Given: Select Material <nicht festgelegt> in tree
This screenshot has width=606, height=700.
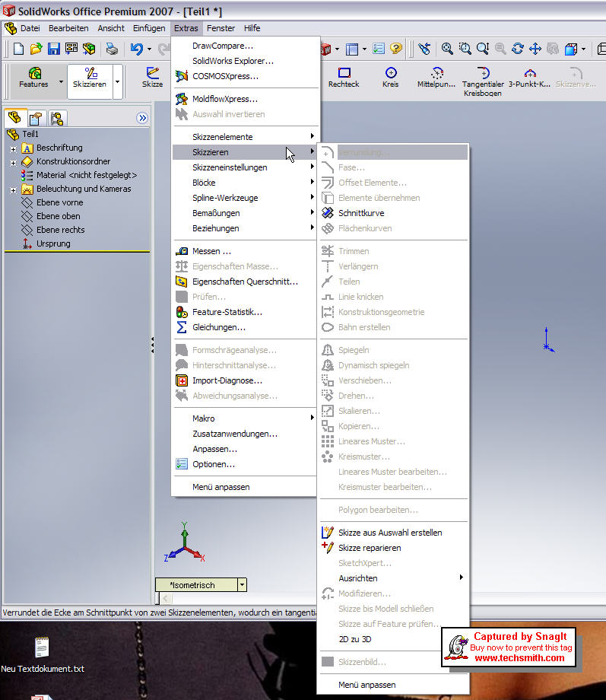Looking at the screenshot, I should coord(87,175).
